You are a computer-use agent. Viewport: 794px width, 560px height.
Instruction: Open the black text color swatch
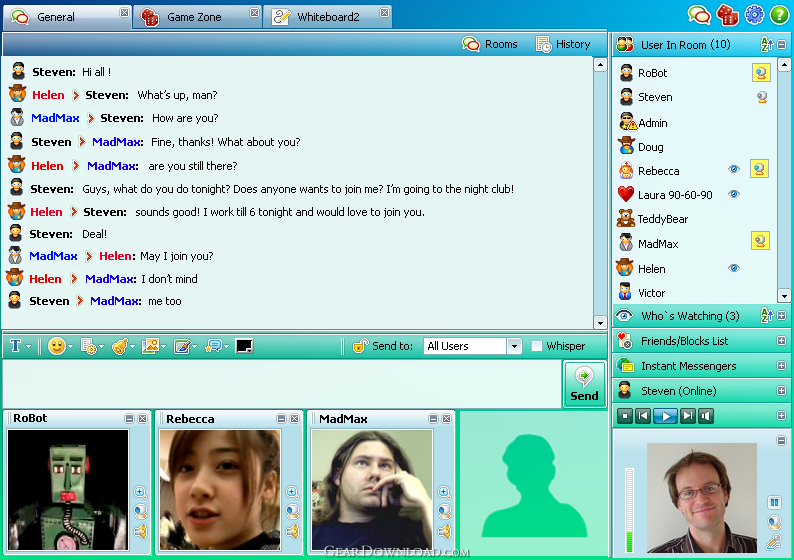(244, 346)
